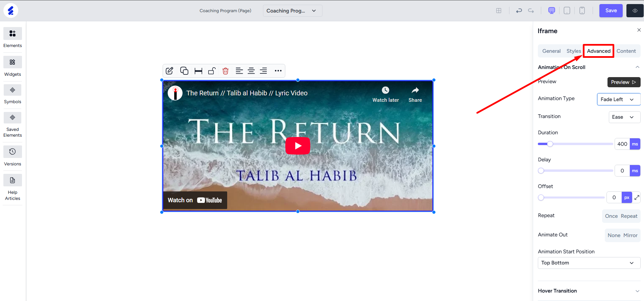Align the element center
Screen dimensions: 644x301
tap(251, 71)
